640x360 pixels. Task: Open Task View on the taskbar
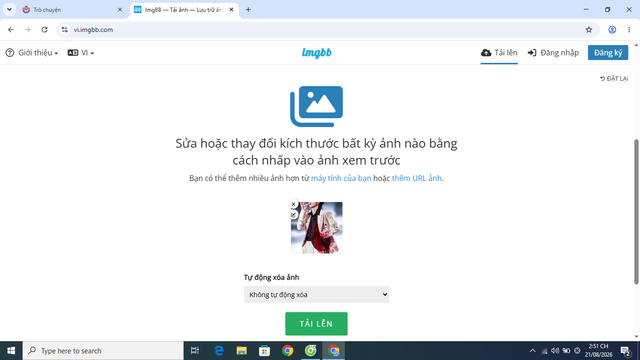(195, 351)
